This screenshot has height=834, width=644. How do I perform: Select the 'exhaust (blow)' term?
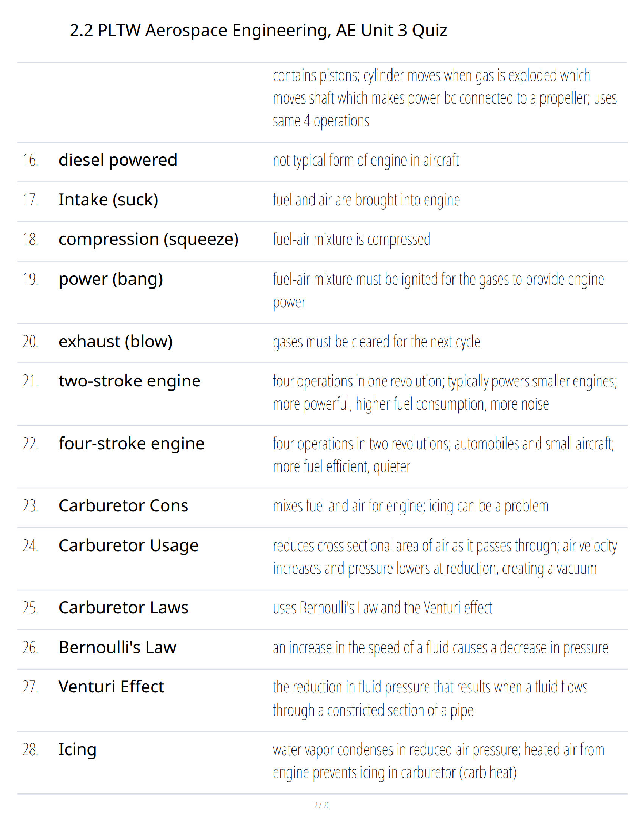point(116,342)
